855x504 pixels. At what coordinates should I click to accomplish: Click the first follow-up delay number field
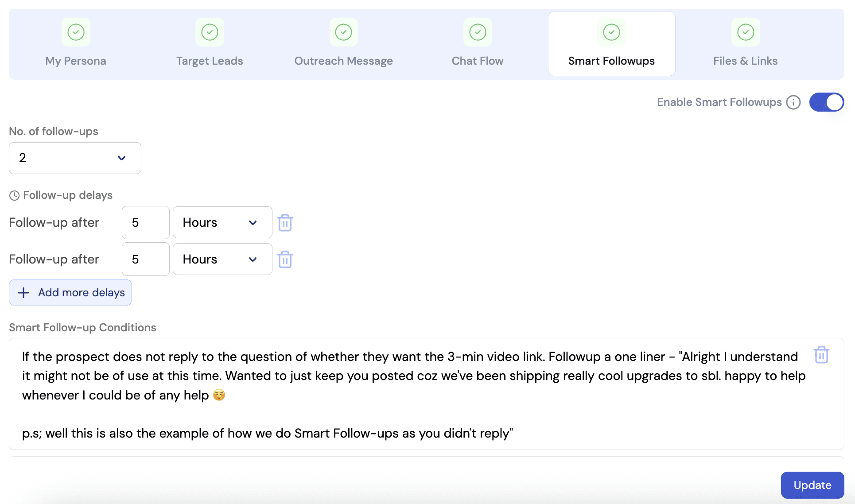point(145,222)
